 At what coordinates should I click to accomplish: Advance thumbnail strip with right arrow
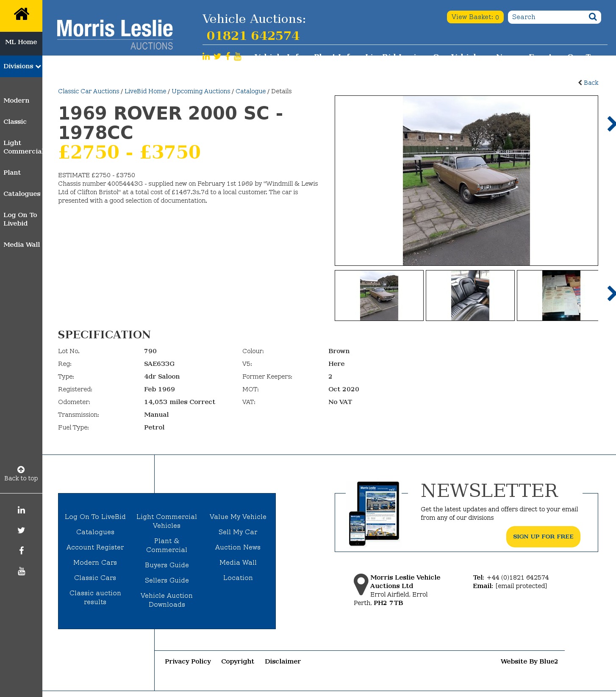(x=611, y=293)
